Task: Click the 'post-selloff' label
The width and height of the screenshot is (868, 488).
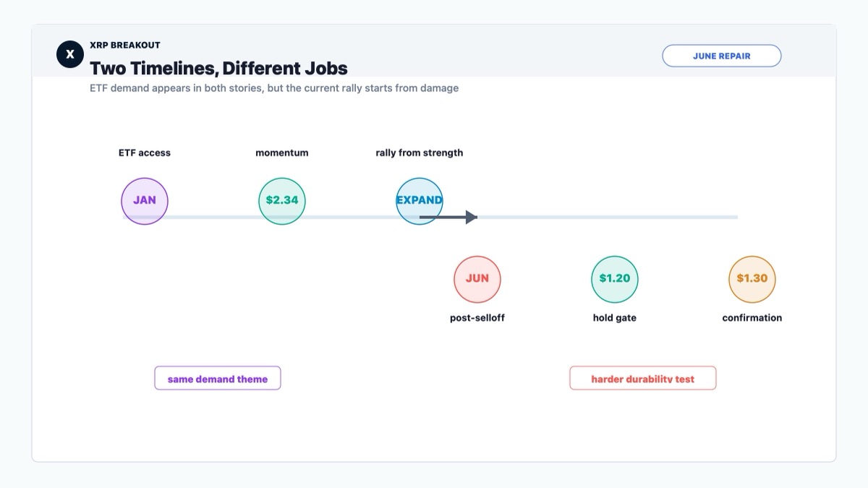Action: (x=477, y=317)
